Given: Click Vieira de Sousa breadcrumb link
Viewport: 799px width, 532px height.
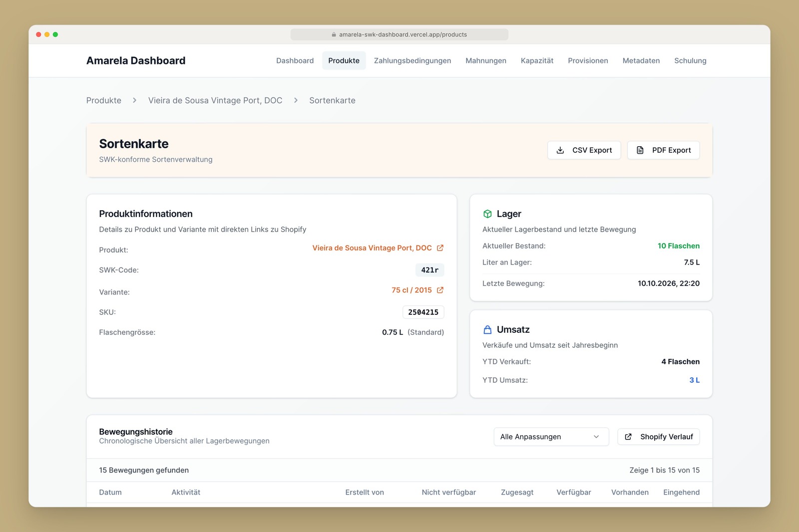Looking at the screenshot, I should pos(215,100).
